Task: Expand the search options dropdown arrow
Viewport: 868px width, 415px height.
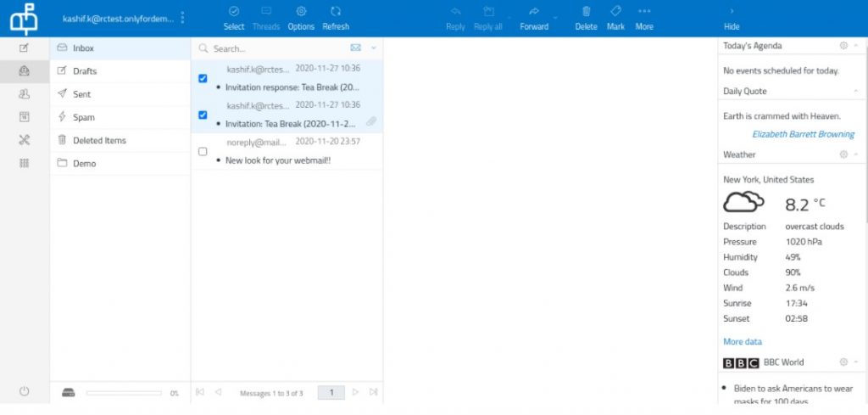Action: coord(373,48)
